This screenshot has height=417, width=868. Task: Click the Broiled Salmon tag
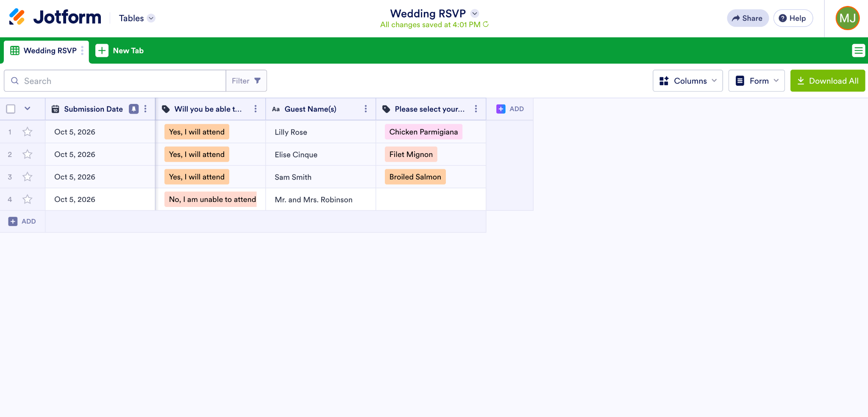tap(415, 177)
